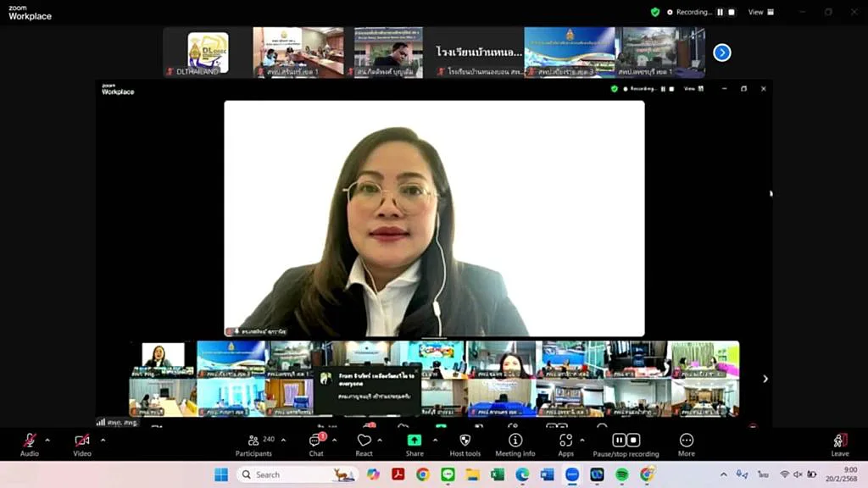Open Google Chrome from taskbar
Screen dimensions: 868x488
[x=423, y=474]
